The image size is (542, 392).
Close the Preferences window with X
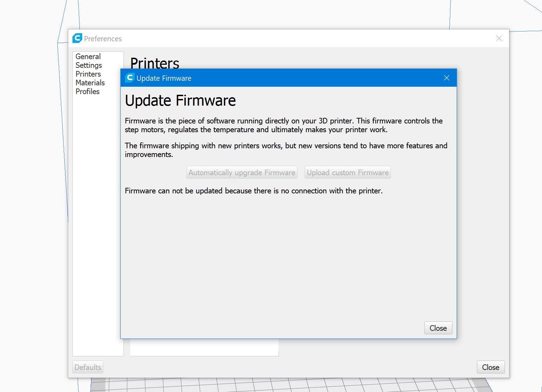(499, 38)
